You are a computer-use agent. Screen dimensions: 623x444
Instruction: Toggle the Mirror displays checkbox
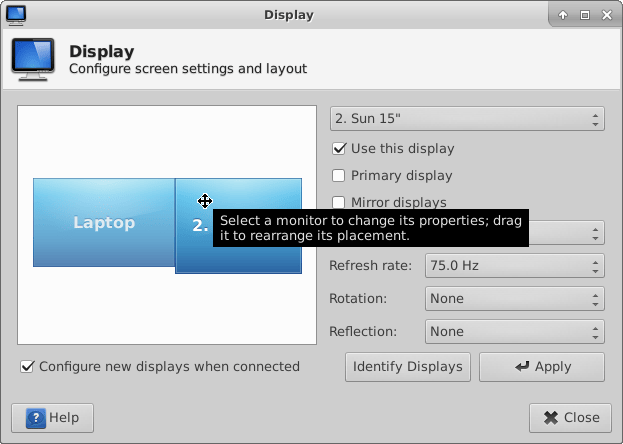click(x=339, y=202)
